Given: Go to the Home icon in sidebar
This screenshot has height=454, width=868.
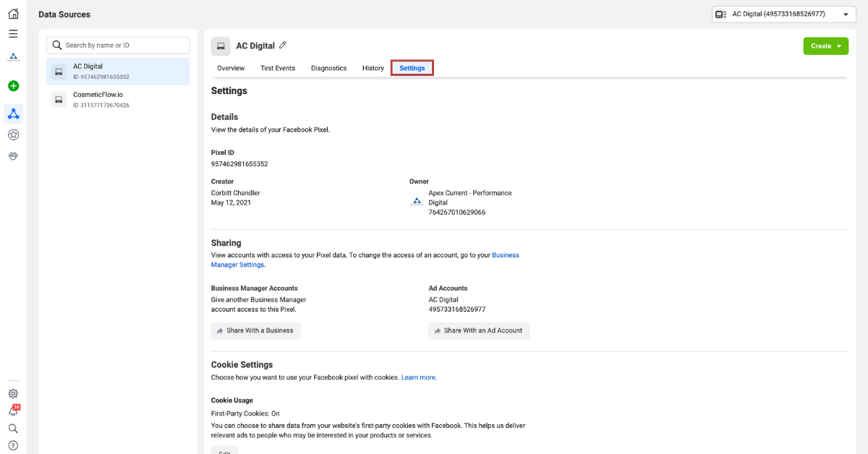Looking at the screenshot, I should (x=13, y=14).
